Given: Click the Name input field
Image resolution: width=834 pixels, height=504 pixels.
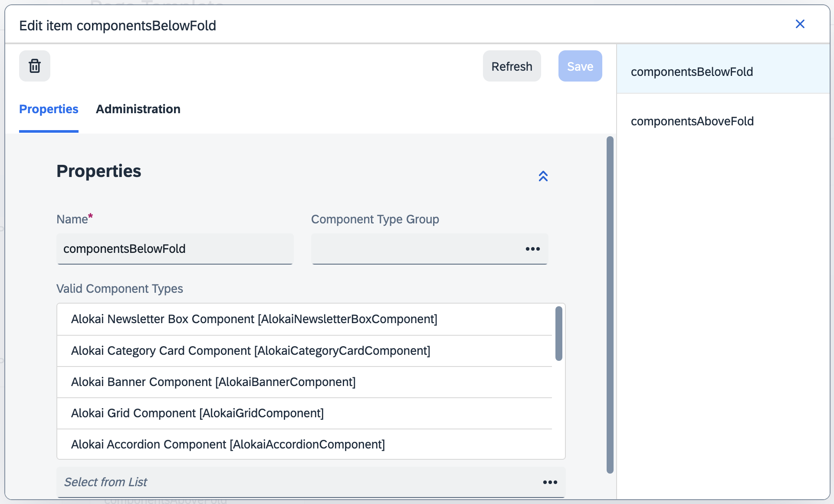Looking at the screenshot, I should coord(174,249).
